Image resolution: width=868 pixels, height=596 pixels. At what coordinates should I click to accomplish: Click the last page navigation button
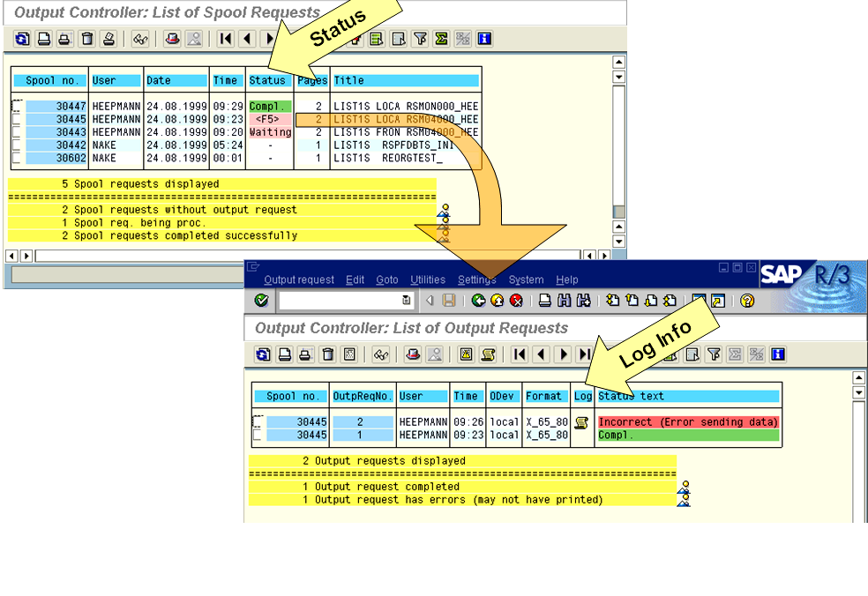[x=583, y=354]
